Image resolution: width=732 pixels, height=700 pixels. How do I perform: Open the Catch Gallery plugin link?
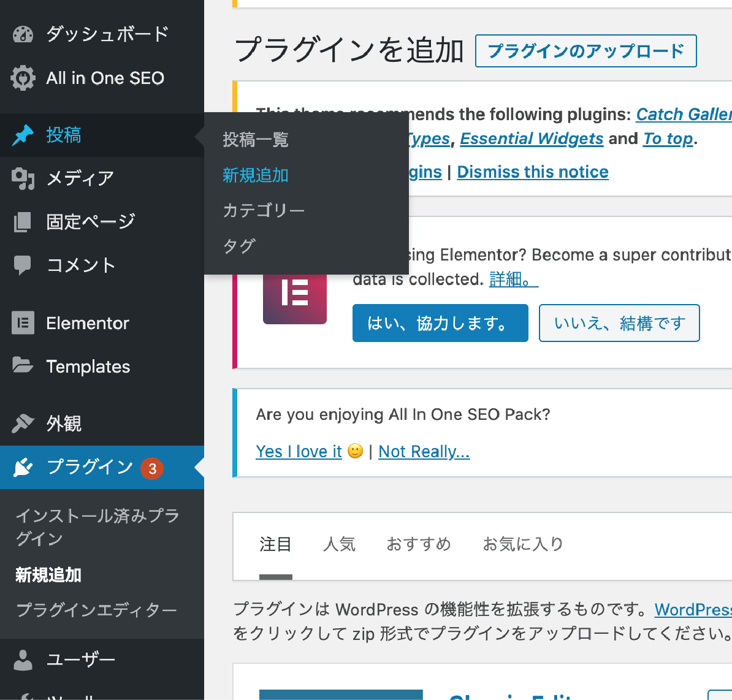point(684,115)
